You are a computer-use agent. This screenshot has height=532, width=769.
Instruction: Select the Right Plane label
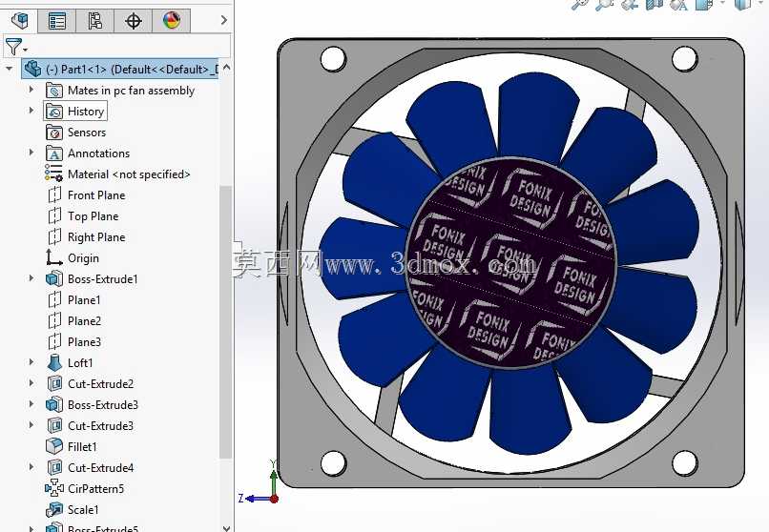(96, 237)
